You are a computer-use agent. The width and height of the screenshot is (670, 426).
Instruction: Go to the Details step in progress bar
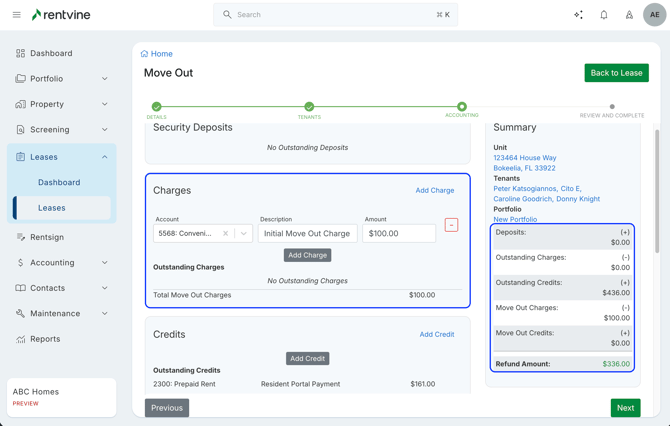[157, 107]
